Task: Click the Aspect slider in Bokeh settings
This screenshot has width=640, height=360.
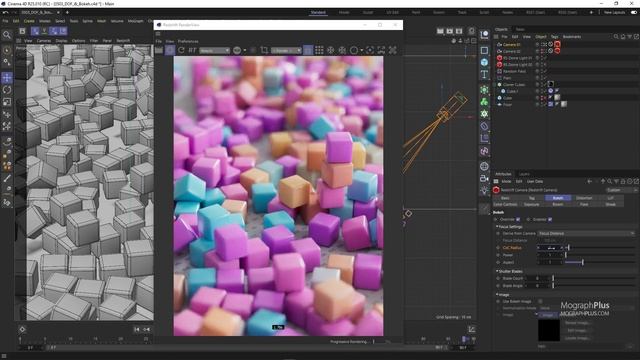Action: tap(600, 262)
